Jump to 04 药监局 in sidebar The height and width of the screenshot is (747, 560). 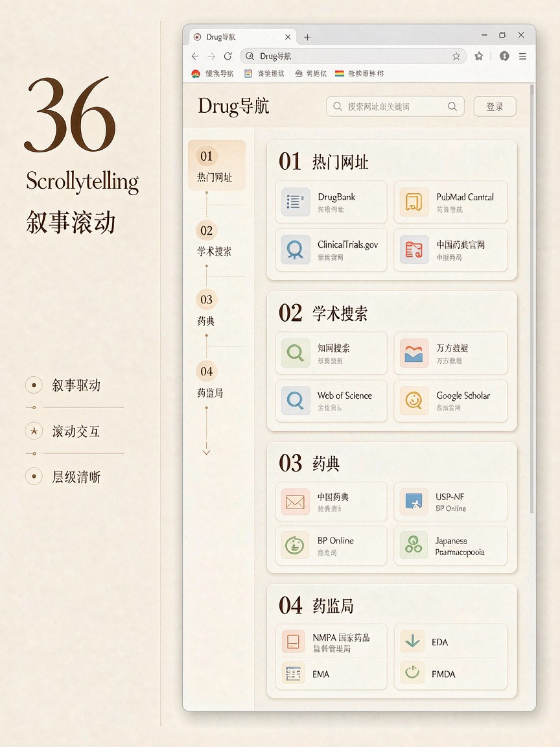coord(210,381)
